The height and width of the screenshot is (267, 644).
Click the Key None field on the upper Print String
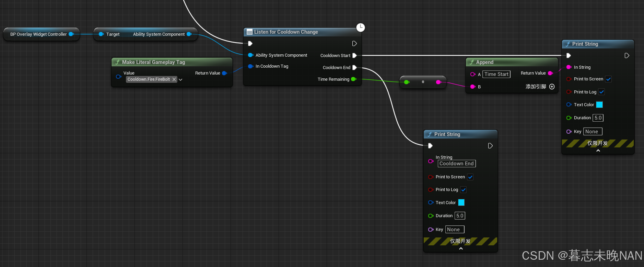pyautogui.click(x=593, y=132)
